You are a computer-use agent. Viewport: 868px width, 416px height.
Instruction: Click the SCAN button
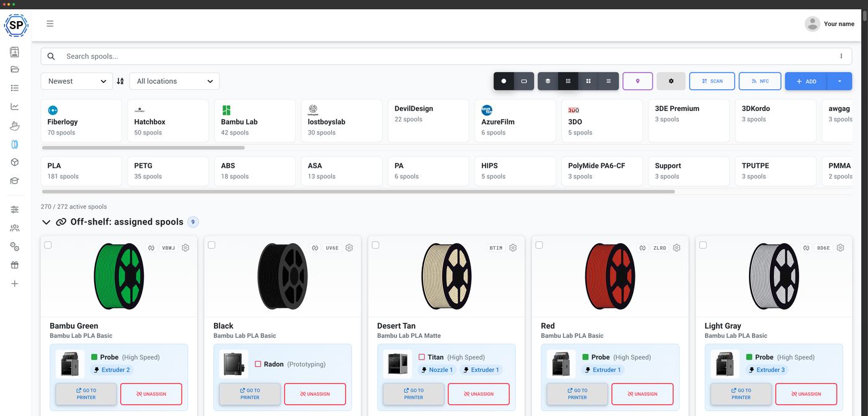point(712,81)
